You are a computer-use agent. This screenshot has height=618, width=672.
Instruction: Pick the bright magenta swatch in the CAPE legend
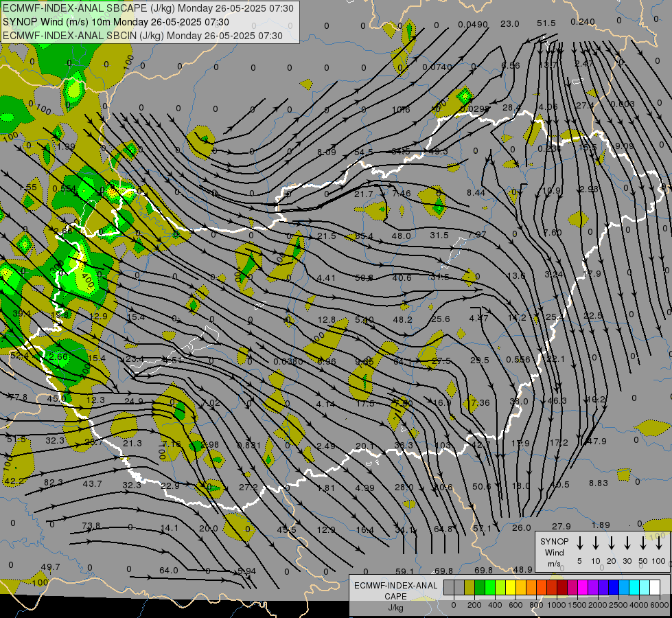click(x=583, y=588)
